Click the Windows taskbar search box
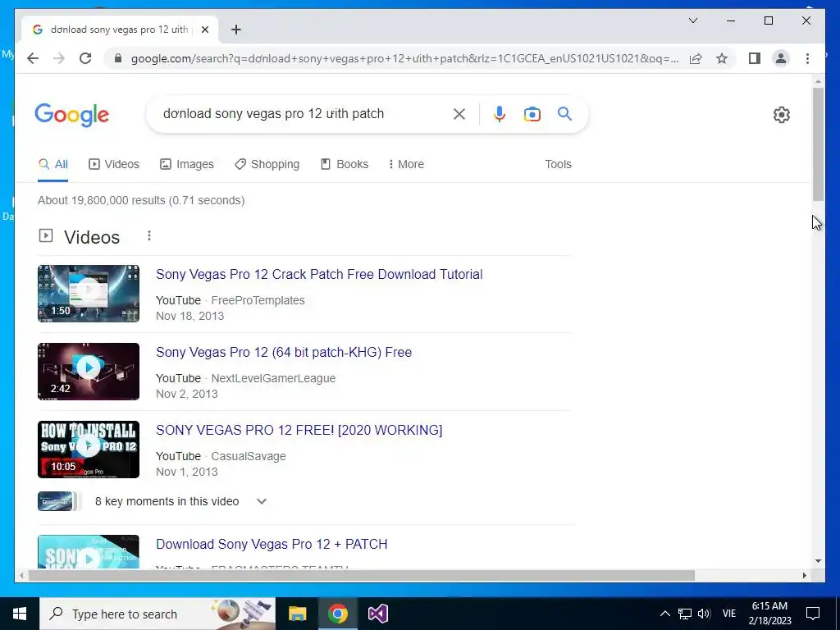The image size is (840, 630). click(157, 614)
